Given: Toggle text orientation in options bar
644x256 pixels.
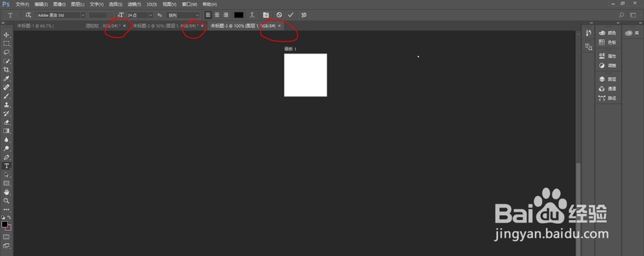Looking at the screenshot, I should tap(28, 15).
